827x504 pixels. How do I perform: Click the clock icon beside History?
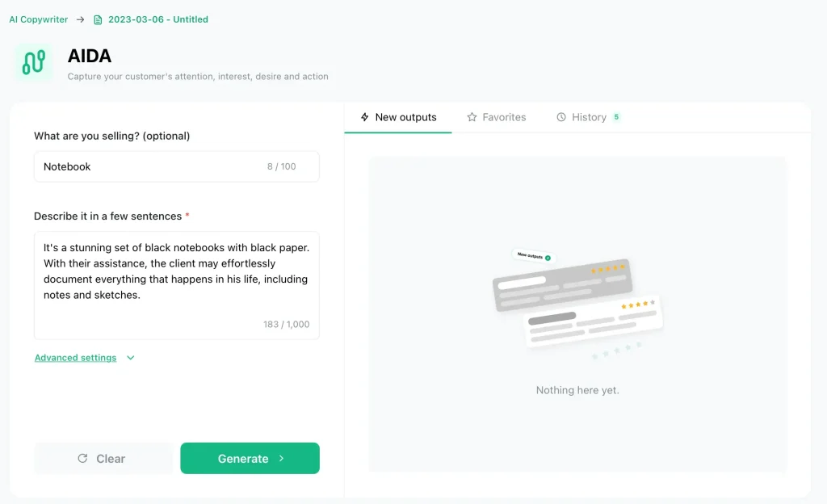pyautogui.click(x=561, y=117)
